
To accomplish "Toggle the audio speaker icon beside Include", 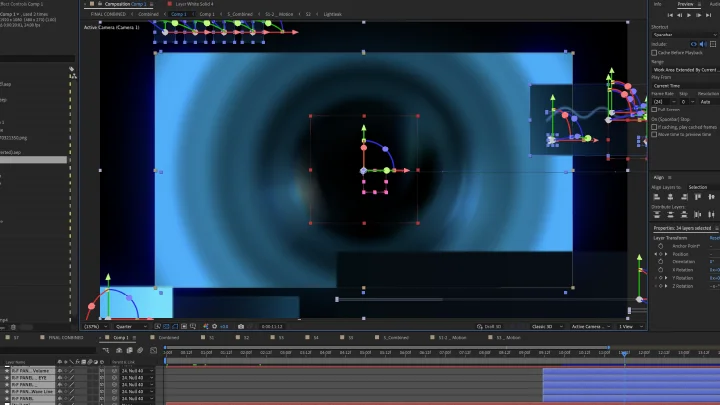I will click(x=703, y=44).
